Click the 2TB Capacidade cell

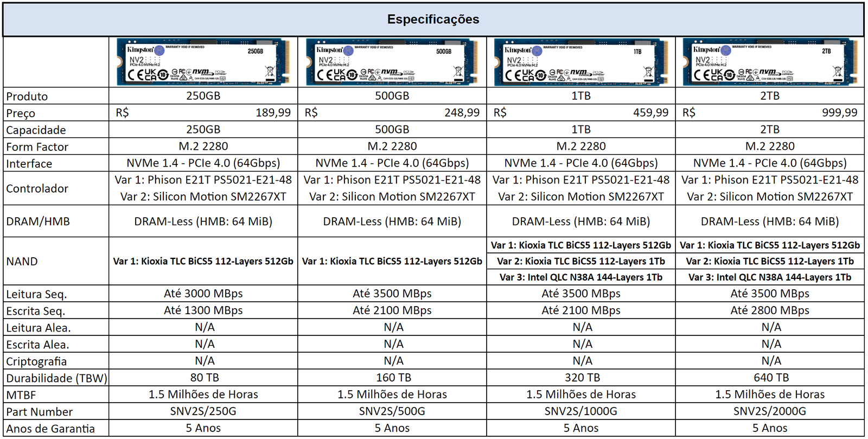coord(770,130)
